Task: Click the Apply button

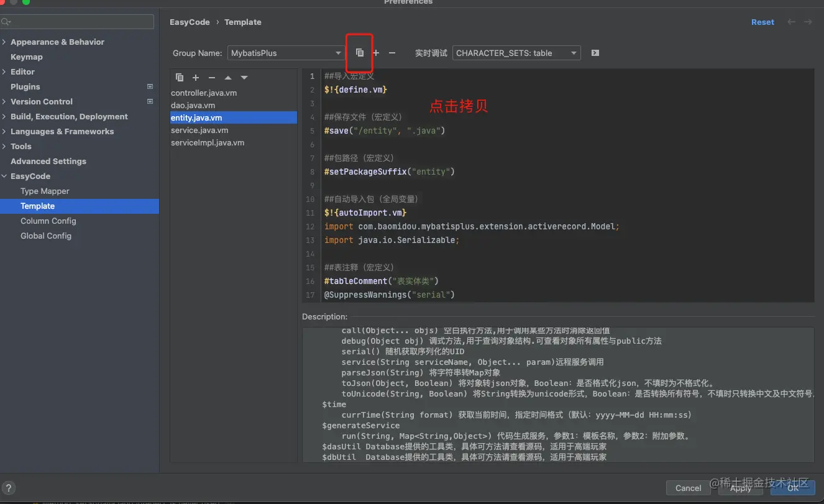Action: tap(741, 488)
